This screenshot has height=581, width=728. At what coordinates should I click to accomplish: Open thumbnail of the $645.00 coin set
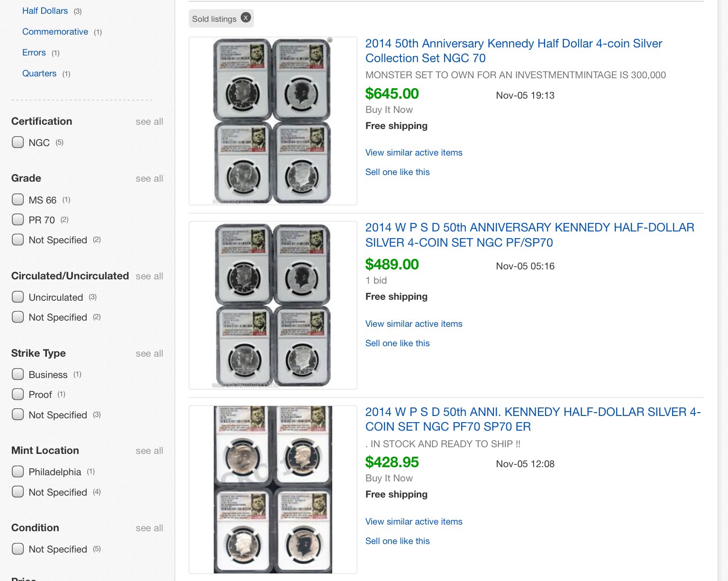pos(273,121)
